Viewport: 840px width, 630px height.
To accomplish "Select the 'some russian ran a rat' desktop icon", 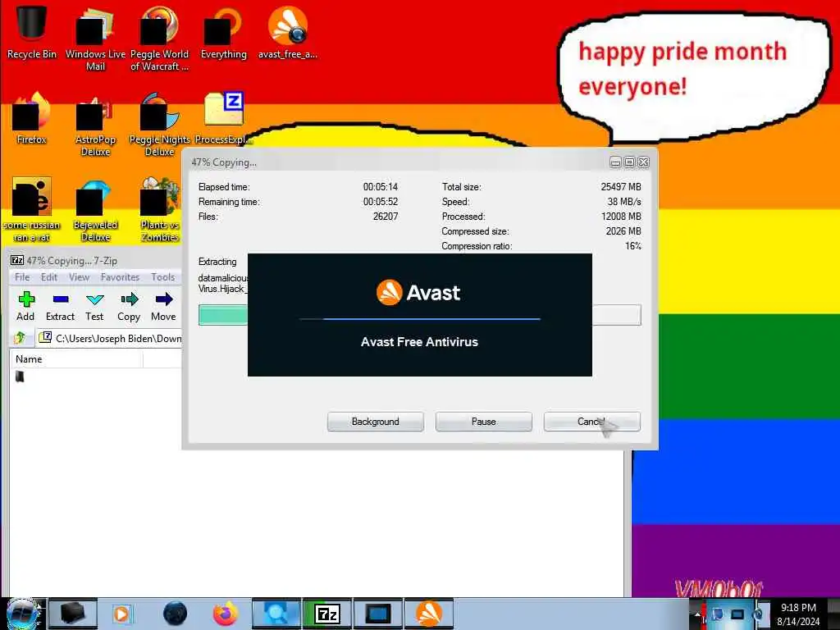I will point(31,209).
